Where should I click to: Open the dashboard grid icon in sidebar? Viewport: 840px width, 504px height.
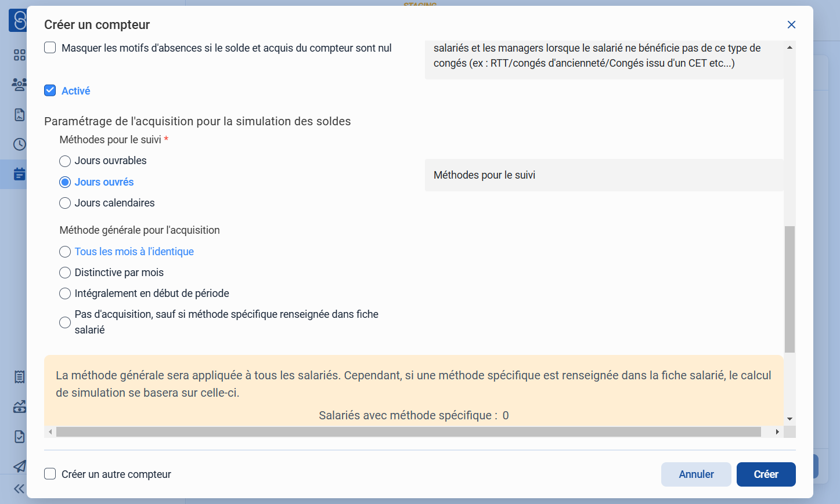point(19,55)
